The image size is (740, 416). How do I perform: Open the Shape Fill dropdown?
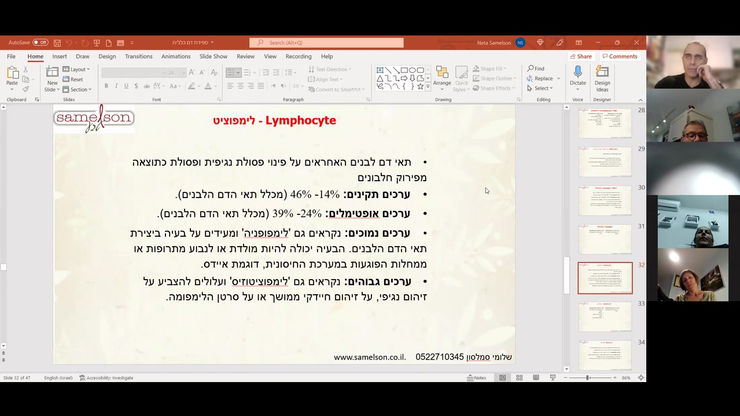(491, 69)
